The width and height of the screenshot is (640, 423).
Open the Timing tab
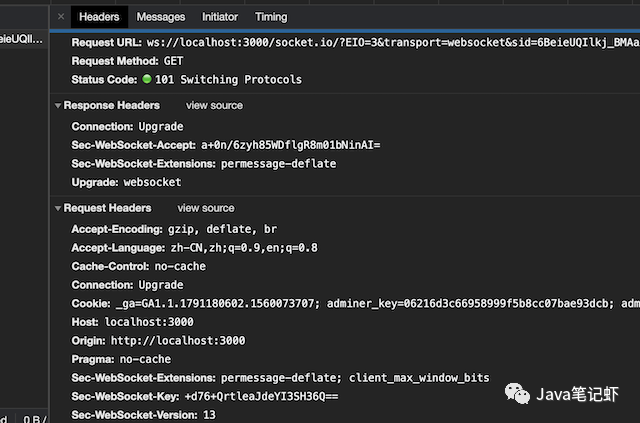271,17
